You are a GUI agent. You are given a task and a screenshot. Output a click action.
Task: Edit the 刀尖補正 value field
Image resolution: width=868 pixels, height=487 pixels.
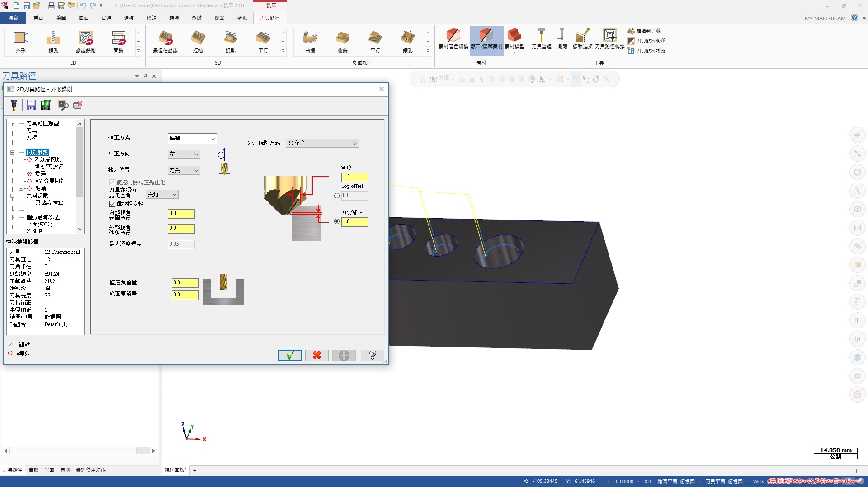tap(355, 222)
